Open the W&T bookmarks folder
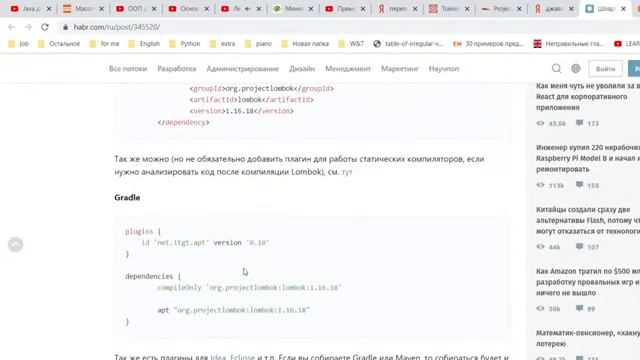The image size is (640, 360). (351, 44)
